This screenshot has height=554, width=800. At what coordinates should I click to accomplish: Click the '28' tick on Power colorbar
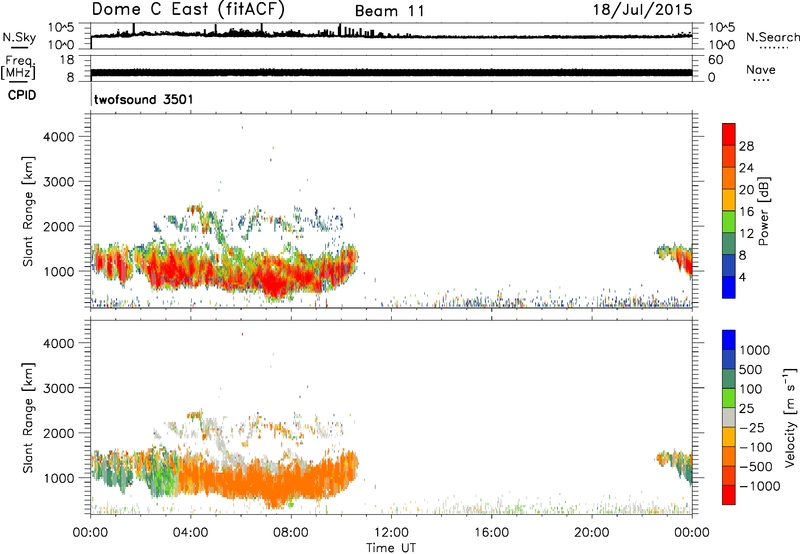[x=746, y=146]
